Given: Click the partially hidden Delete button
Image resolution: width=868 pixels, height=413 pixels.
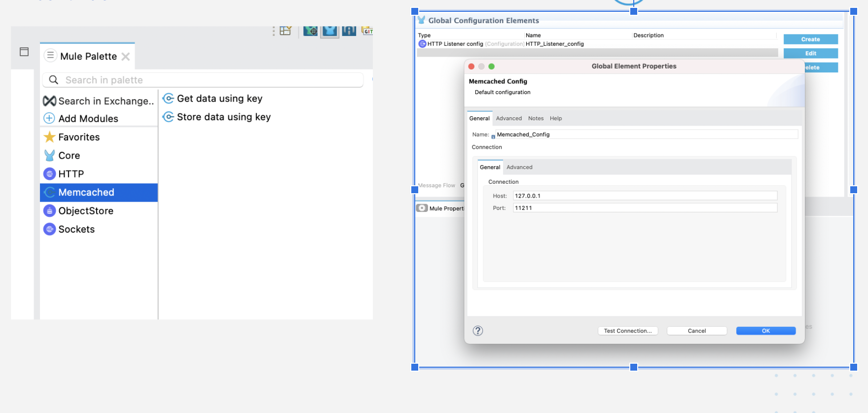Looking at the screenshot, I should (x=821, y=68).
